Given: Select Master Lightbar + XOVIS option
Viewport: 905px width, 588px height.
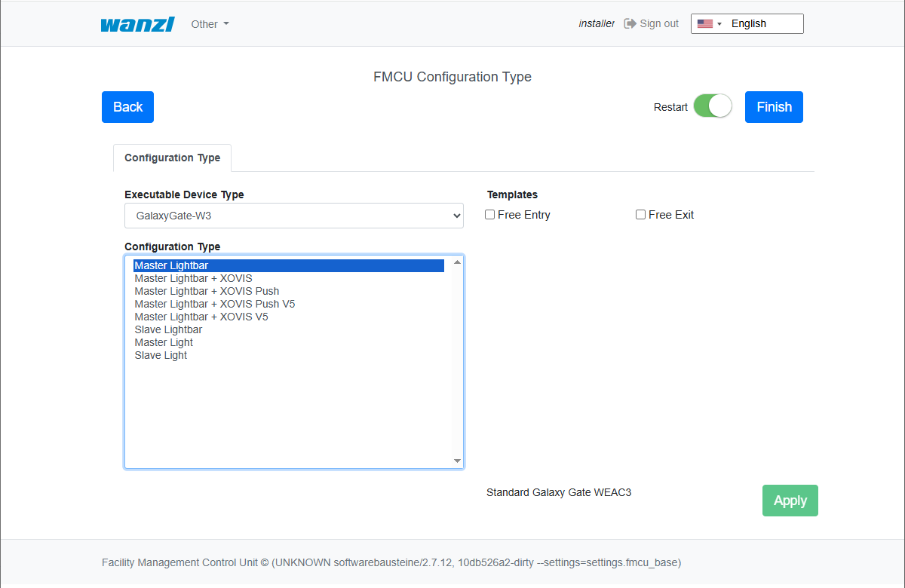Looking at the screenshot, I should (193, 278).
